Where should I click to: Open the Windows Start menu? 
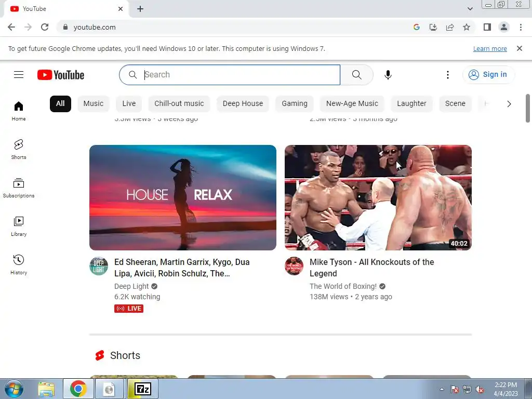14,389
